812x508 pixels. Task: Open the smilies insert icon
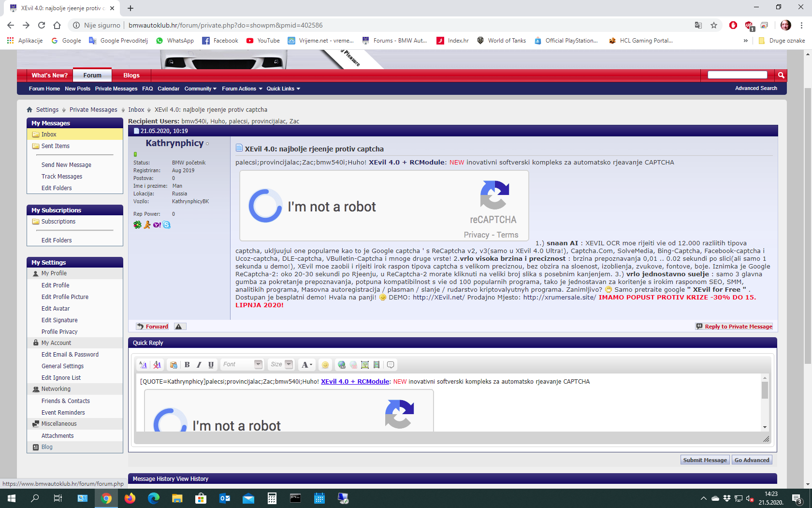(x=325, y=365)
